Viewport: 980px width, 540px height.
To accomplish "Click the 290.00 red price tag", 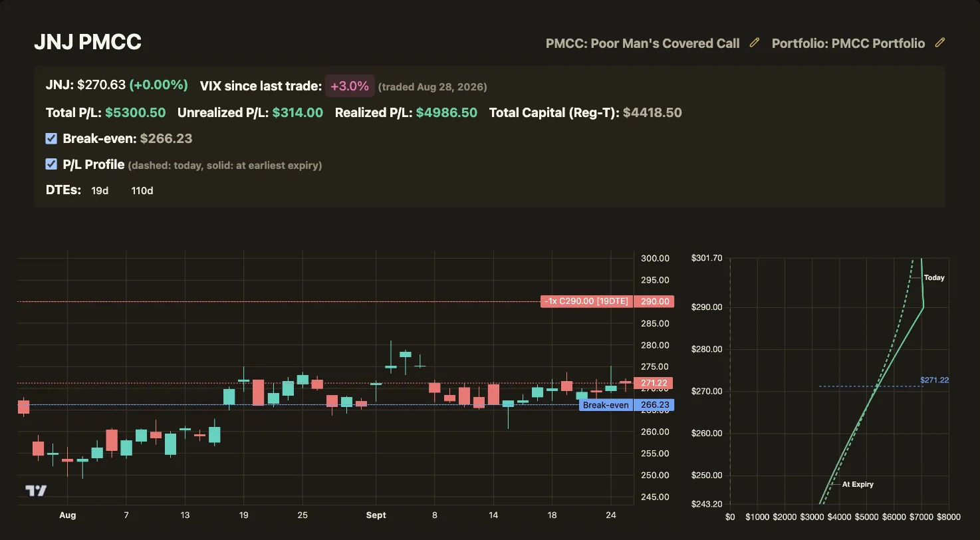I will [654, 301].
